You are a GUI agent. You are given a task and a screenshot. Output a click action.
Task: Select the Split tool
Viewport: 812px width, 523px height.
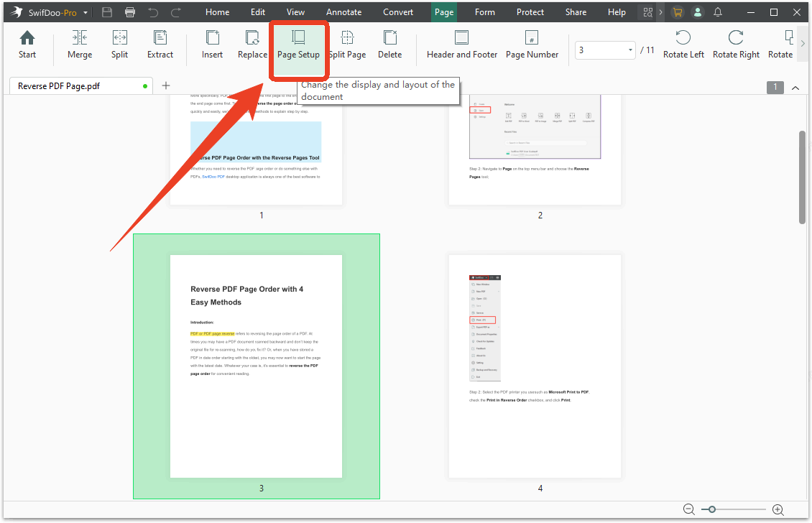119,45
